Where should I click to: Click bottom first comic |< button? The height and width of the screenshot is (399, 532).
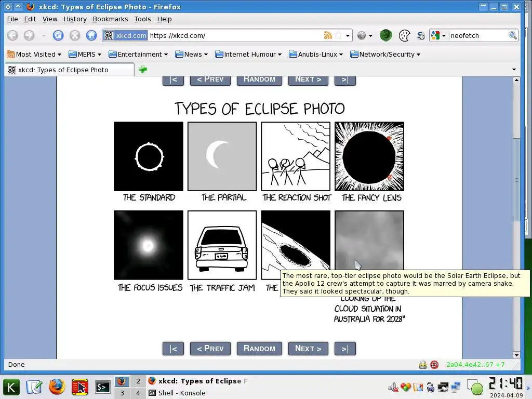coord(173,349)
